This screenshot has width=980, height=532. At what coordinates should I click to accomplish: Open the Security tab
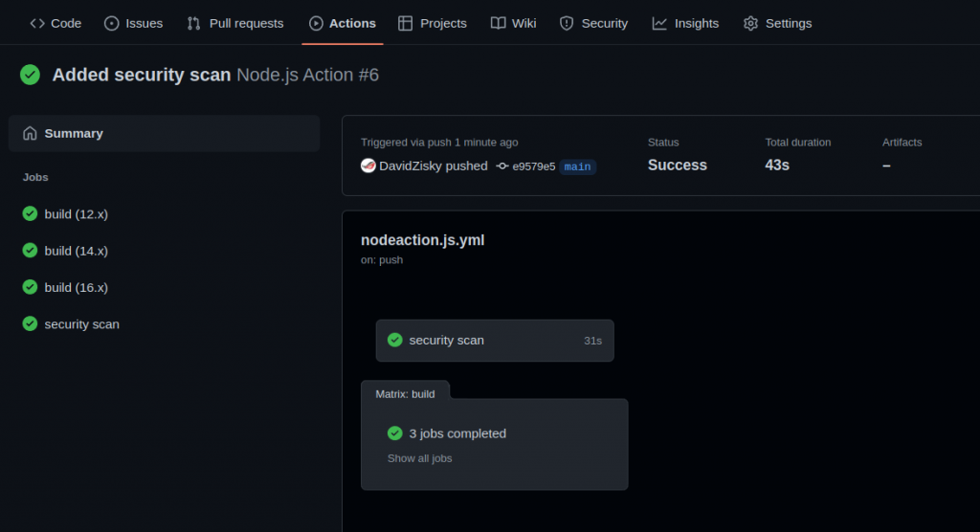point(593,23)
